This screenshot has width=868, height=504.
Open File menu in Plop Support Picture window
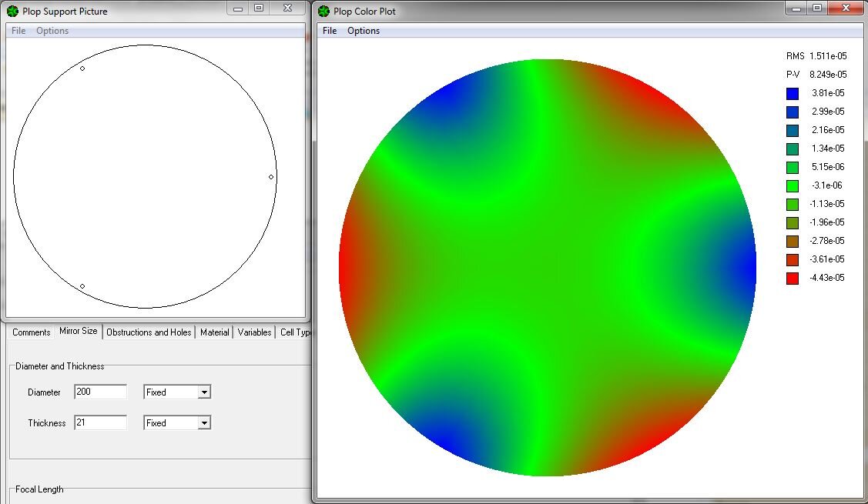(18, 31)
